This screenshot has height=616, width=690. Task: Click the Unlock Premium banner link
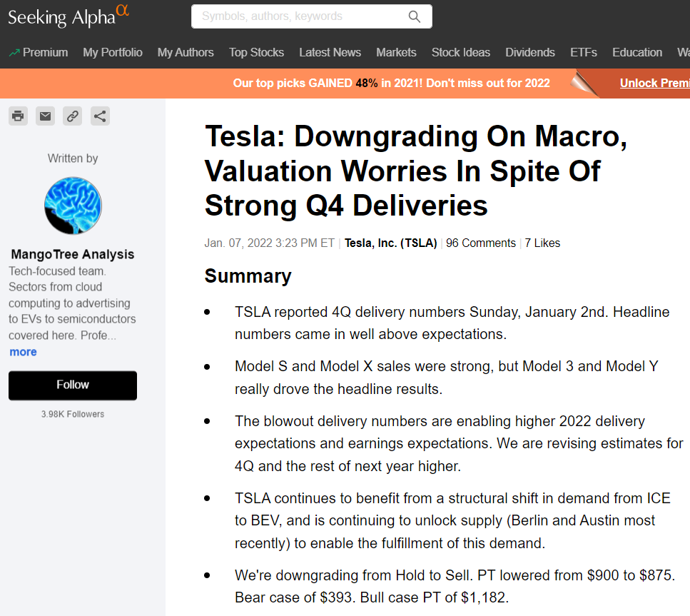point(655,83)
